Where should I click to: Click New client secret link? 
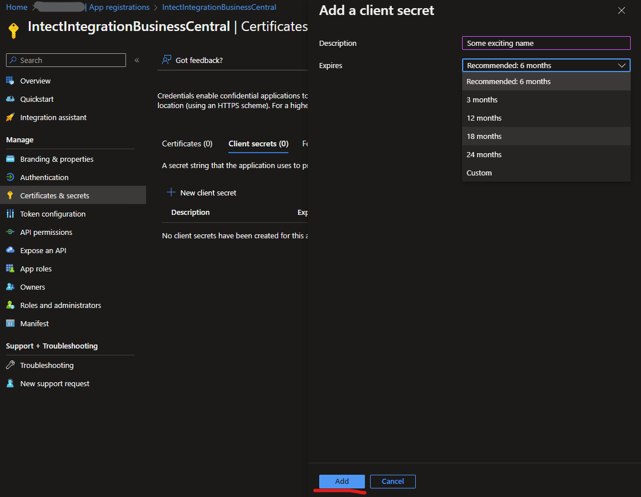pyautogui.click(x=208, y=193)
